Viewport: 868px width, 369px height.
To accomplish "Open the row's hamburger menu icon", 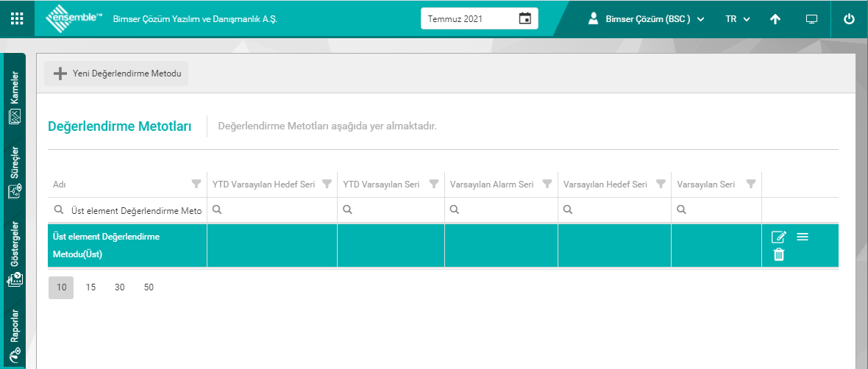I will pyautogui.click(x=803, y=237).
